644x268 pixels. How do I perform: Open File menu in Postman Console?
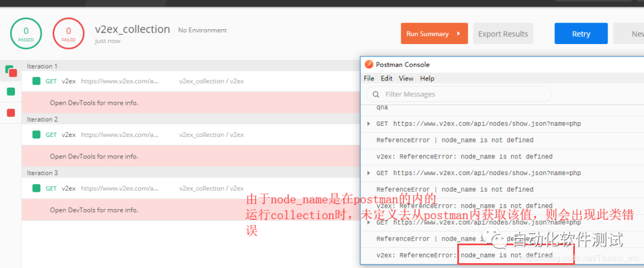(x=369, y=79)
